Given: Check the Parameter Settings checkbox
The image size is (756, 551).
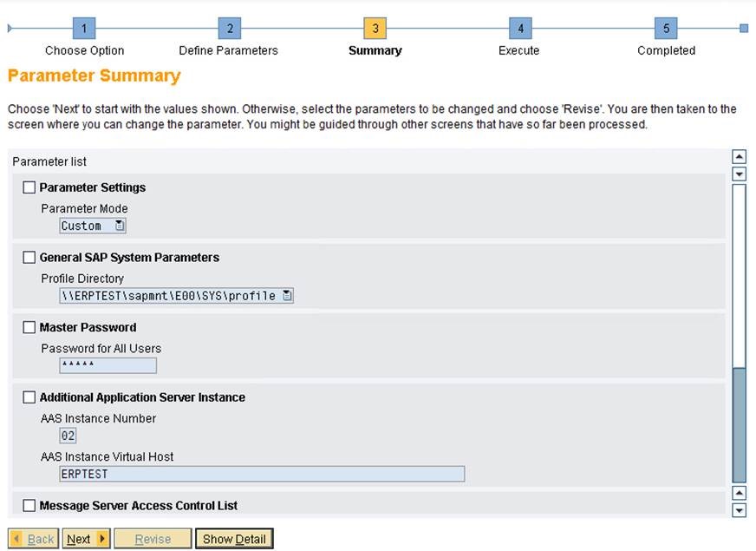Looking at the screenshot, I should pos(29,187).
